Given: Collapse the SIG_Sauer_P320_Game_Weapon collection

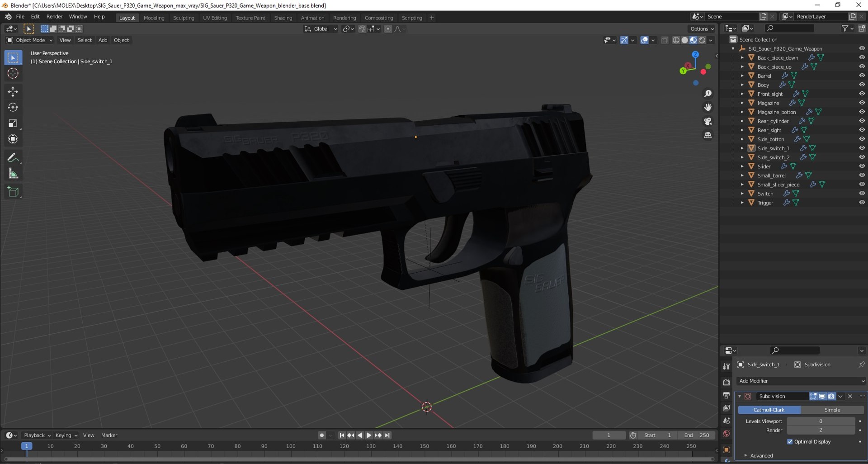Looking at the screenshot, I should click(x=733, y=49).
